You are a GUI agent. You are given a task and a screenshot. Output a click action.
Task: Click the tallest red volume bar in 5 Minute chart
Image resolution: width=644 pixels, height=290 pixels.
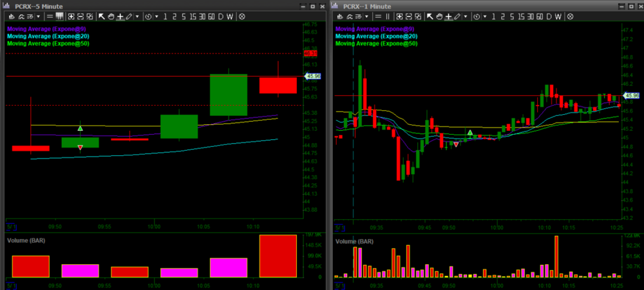[278, 256]
